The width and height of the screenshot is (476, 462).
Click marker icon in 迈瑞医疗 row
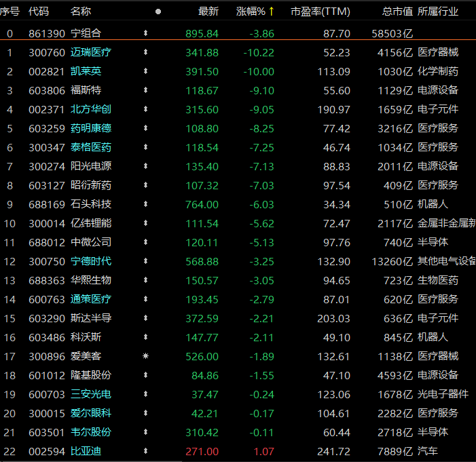tap(146, 52)
